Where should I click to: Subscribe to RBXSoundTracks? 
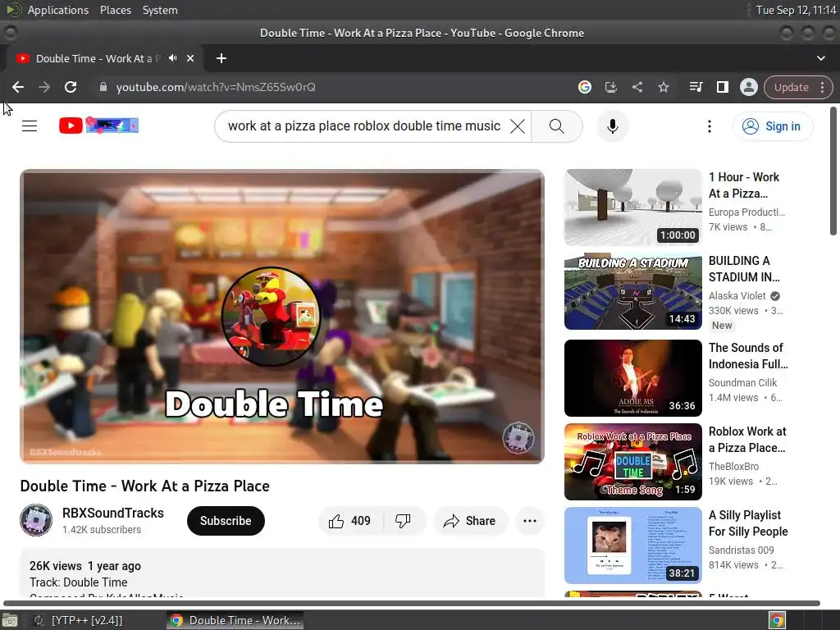226,521
